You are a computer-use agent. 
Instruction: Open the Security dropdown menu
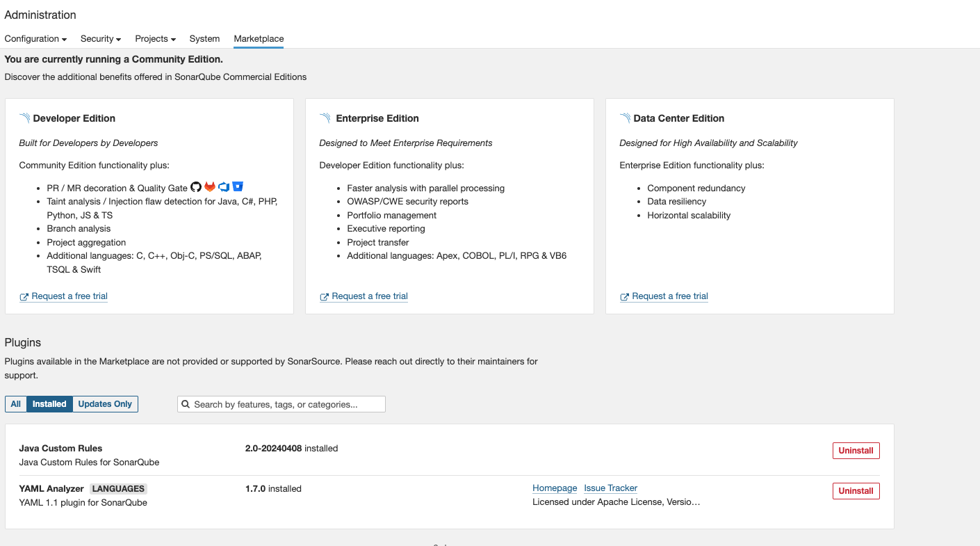pyautogui.click(x=101, y=39)
